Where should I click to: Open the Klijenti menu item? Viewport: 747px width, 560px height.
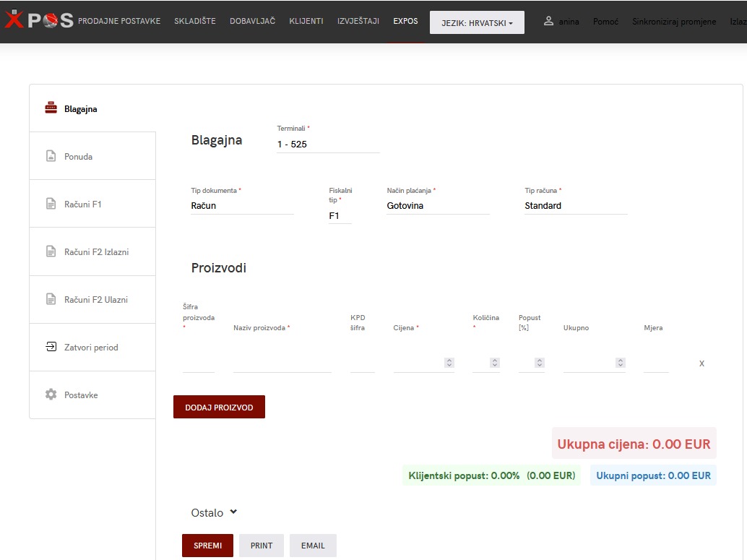coord(306,21)
